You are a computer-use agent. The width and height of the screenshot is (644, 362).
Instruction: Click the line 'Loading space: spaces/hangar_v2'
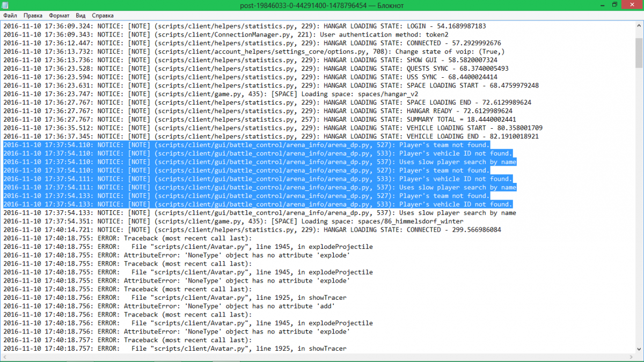[x=210, y=94]
